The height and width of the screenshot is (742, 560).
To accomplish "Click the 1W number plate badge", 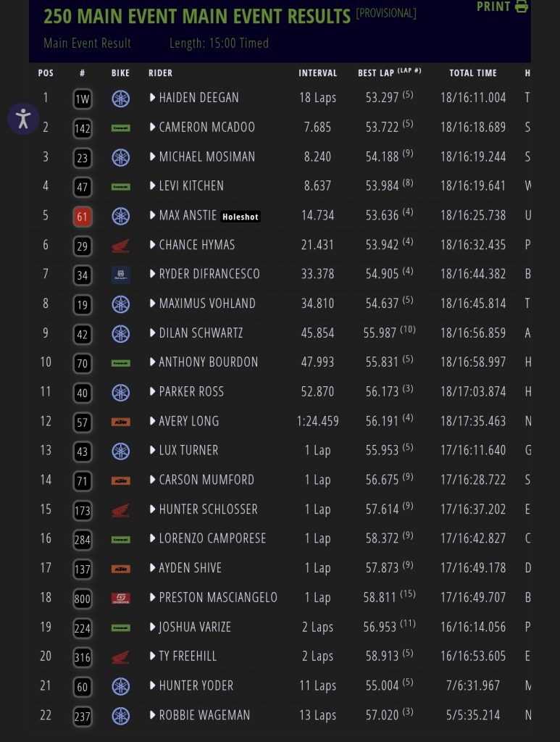I will point(83,99).
